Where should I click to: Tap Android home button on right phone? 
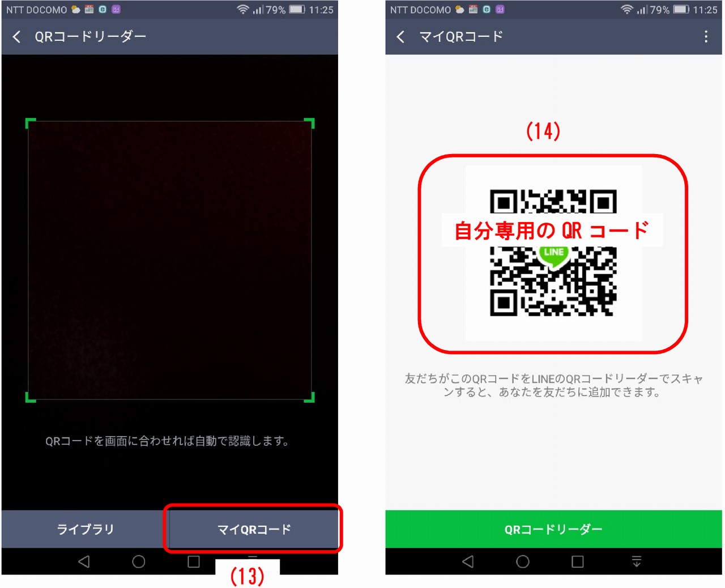[x=523, y=561]
